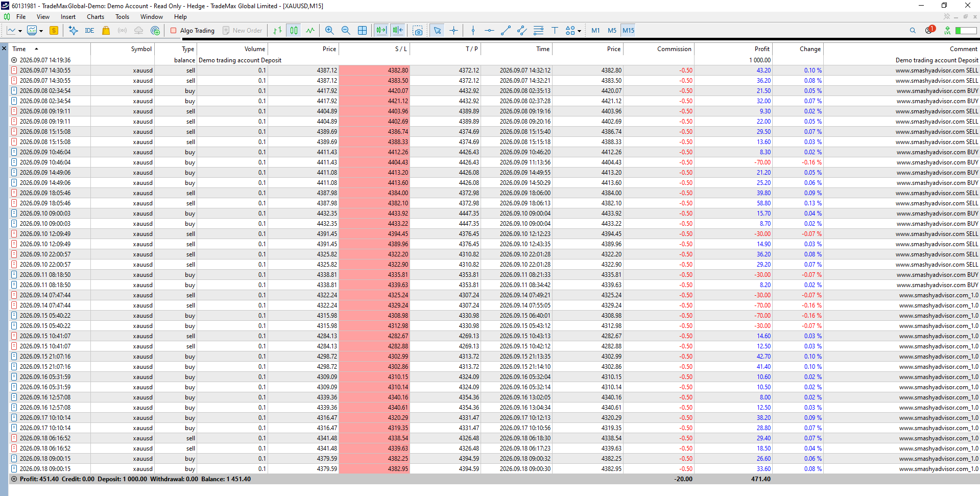Take a chart screenshot with camera icon
Viewport: 980px width, 496px height.
(x=418, y=31)
